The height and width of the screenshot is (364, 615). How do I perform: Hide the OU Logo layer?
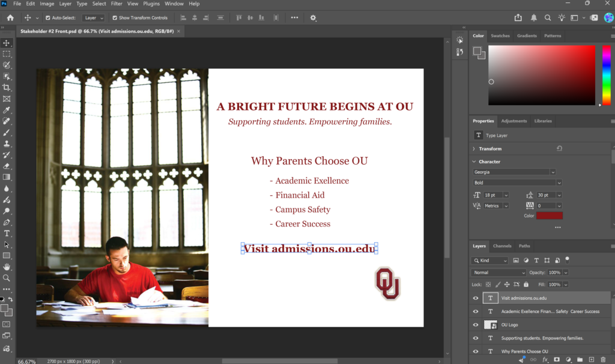(476, 325)
